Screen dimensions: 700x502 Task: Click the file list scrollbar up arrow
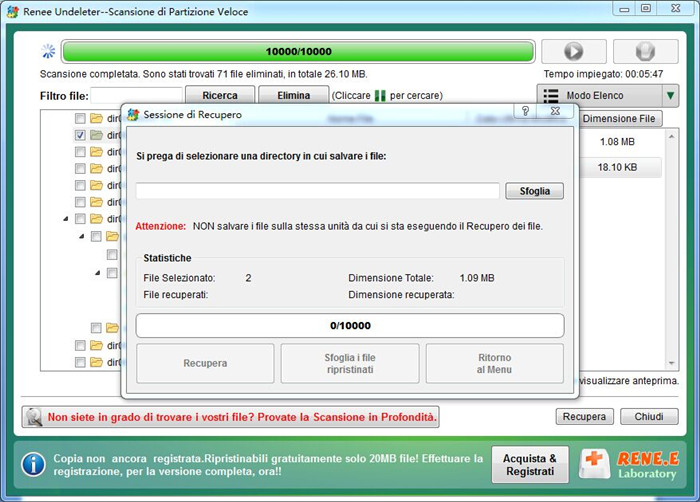tap(672, 136)
